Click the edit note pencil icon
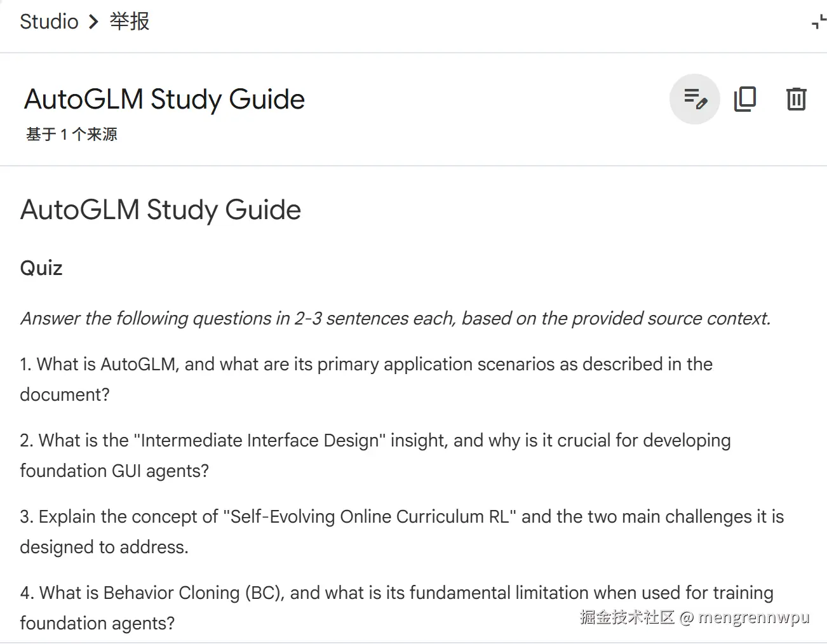The image size is (827, 644). (695, 99)
